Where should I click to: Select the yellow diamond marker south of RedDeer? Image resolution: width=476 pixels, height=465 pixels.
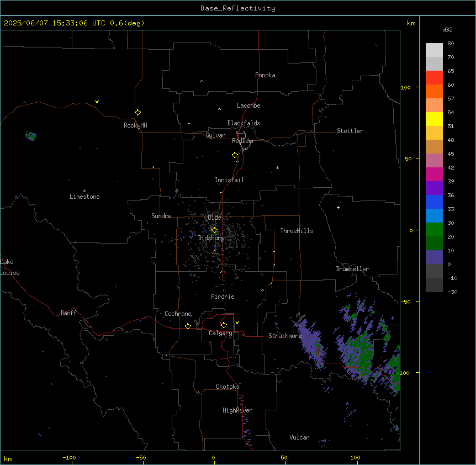point(235,155)
